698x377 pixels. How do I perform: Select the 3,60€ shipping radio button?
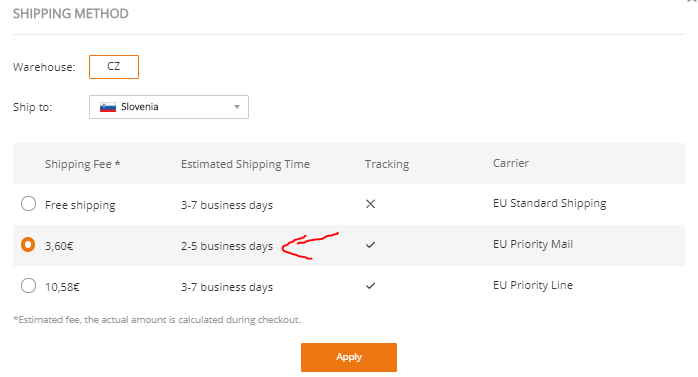coord(28,244)
